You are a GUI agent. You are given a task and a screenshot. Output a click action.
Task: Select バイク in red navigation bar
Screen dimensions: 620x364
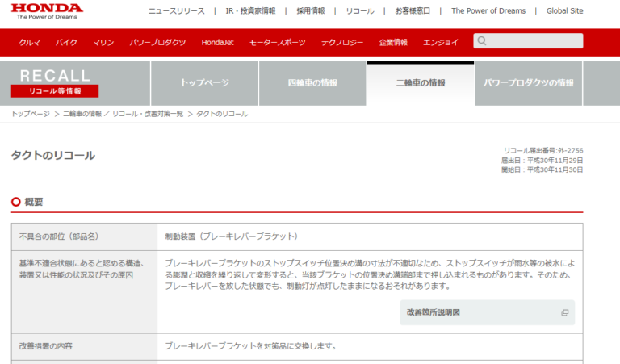point(66,42)
